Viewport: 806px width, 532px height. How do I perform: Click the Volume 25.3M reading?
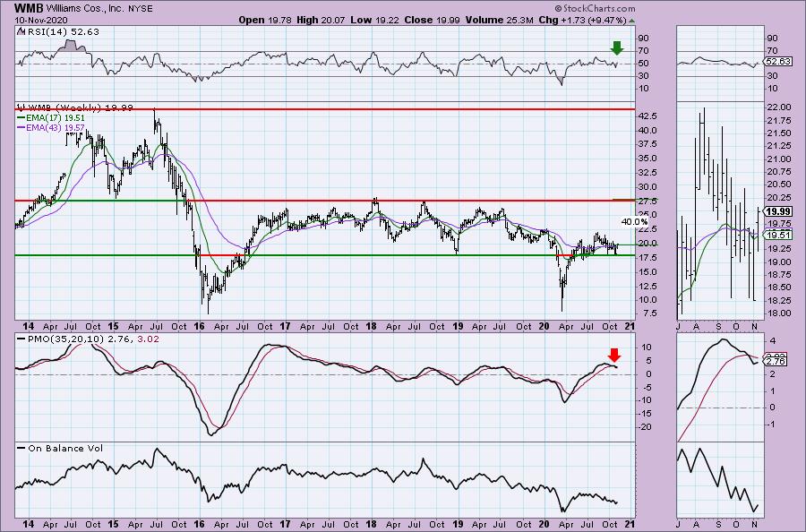(499, 20)
